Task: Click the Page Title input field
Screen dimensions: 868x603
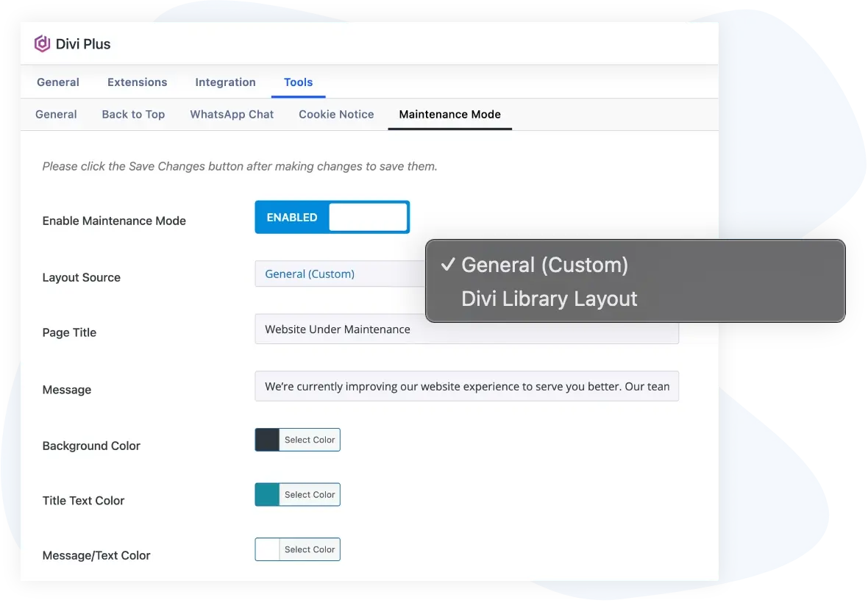Action: pyautogui.click(x=466, y=329)
